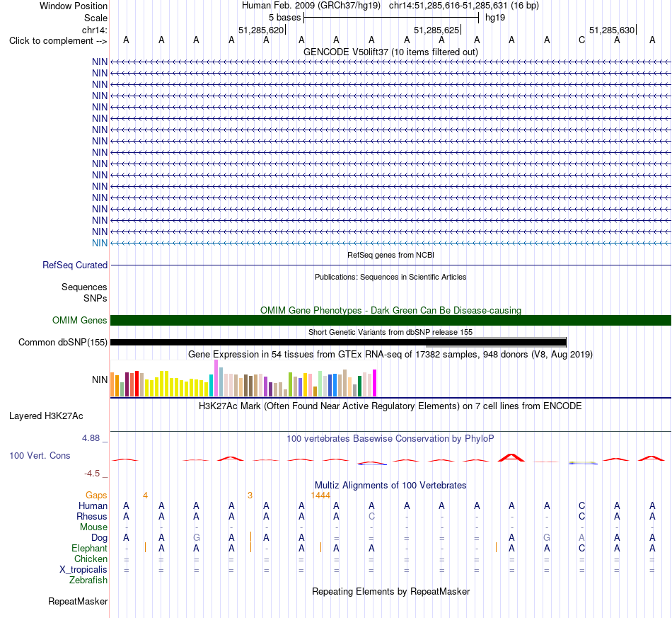Screen dimensions: 672x618
Task: Click the NIN label beside GTEx bar chart
Action: (x=100, y=379)
